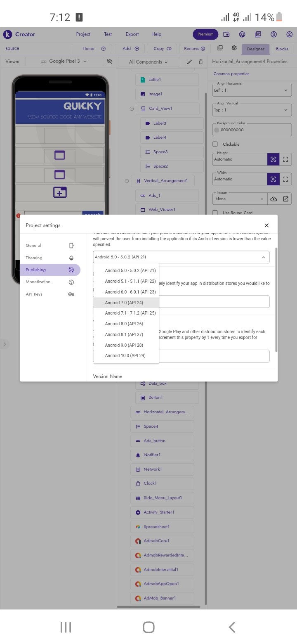Click the Kodular Creator logo icon

[7, 34]
